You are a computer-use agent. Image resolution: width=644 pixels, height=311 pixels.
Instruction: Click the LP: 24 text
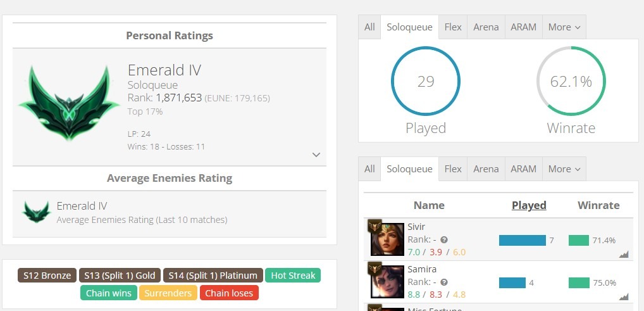point(139,134)
